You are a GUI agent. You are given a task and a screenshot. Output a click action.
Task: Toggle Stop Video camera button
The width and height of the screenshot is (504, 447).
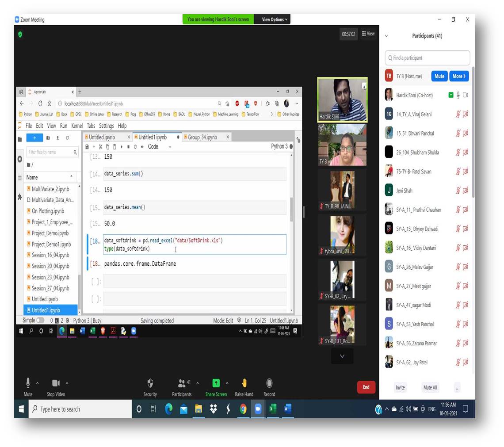[x=56, y=383]
